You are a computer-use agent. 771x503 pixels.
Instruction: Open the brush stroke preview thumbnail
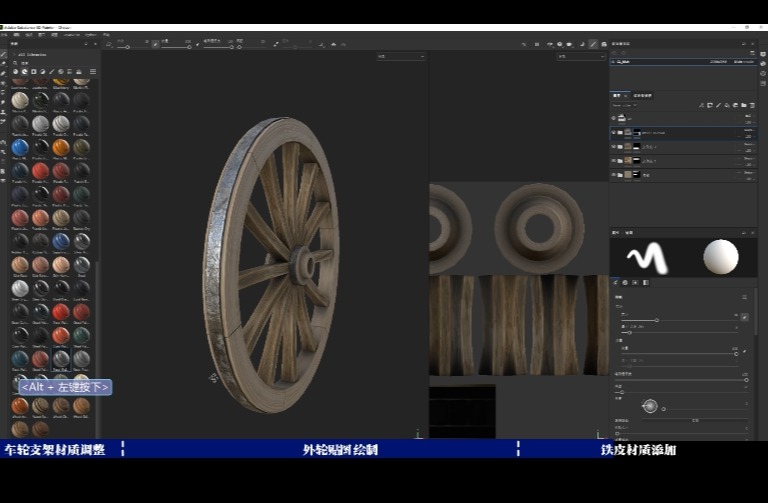[x=647, y=258]
